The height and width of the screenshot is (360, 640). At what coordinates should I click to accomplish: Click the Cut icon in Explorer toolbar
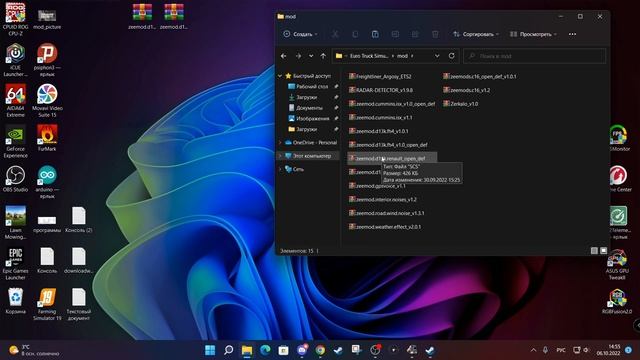point(335,34)
